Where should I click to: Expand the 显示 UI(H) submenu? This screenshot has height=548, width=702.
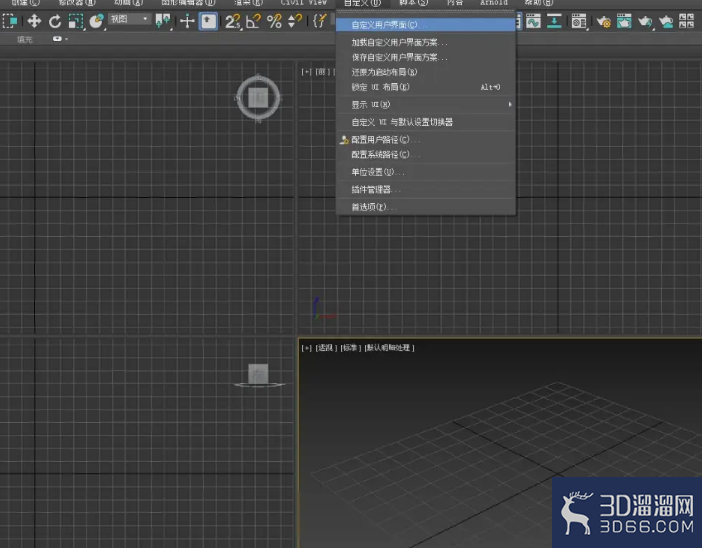(426, 104)
